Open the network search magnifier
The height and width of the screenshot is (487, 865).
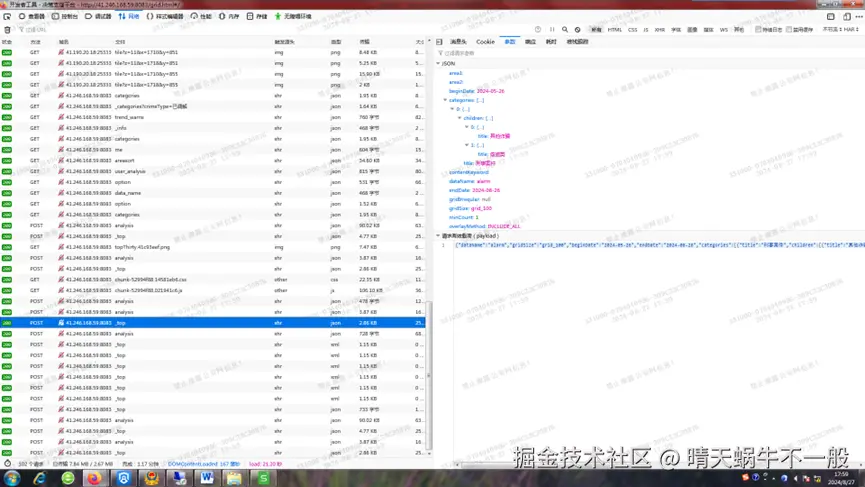click(x=565, y=30)
